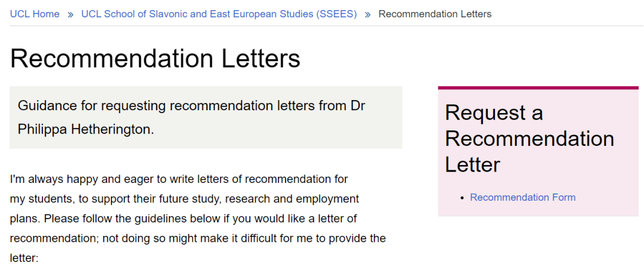Click the bullet point beside Recommendation Form
Viewport: 644px width, 271px height.
(462, 198)
